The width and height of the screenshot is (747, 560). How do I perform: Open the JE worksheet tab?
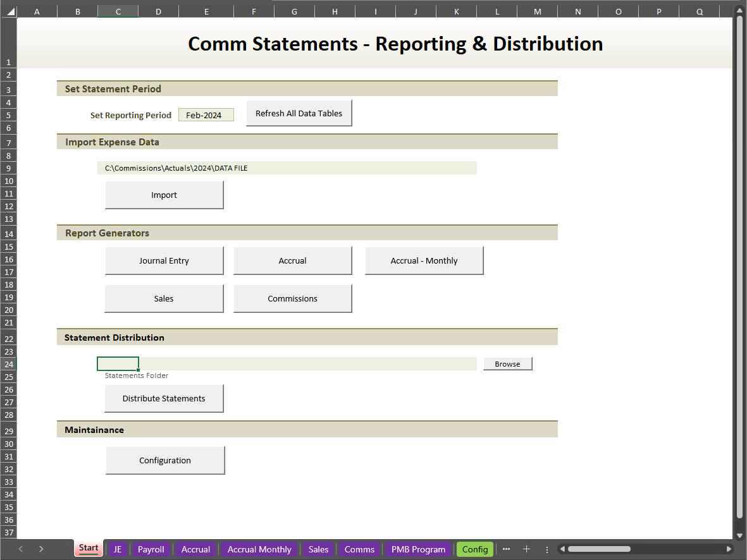pyautogui.click(x=117, y=549)
